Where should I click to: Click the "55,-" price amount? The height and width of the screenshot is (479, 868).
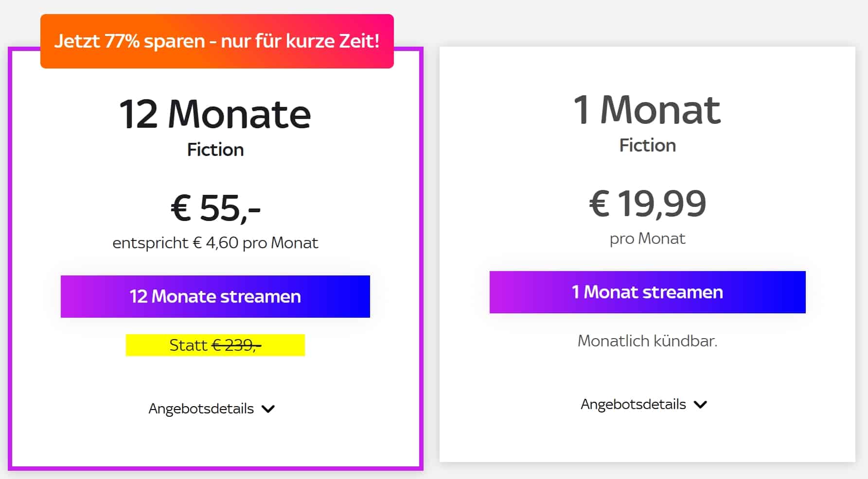(x=230, y=208)
